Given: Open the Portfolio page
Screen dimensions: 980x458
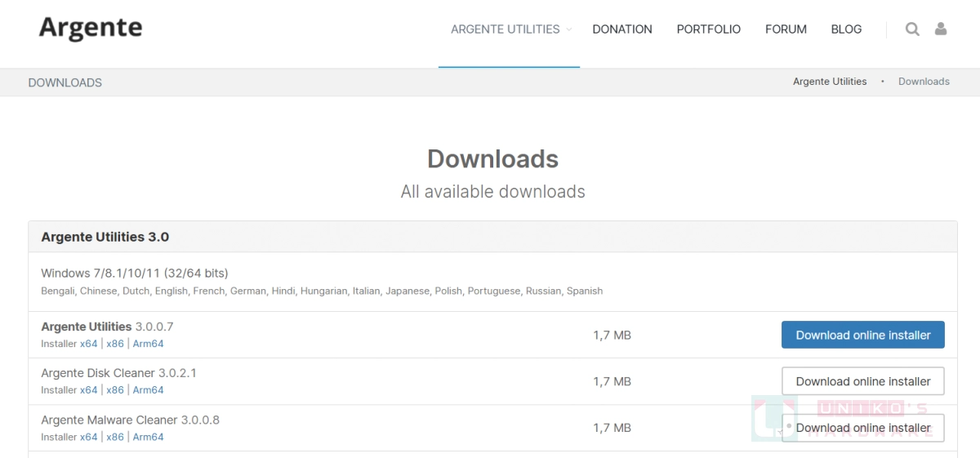Looking at the screenshot, I should 709,29.
